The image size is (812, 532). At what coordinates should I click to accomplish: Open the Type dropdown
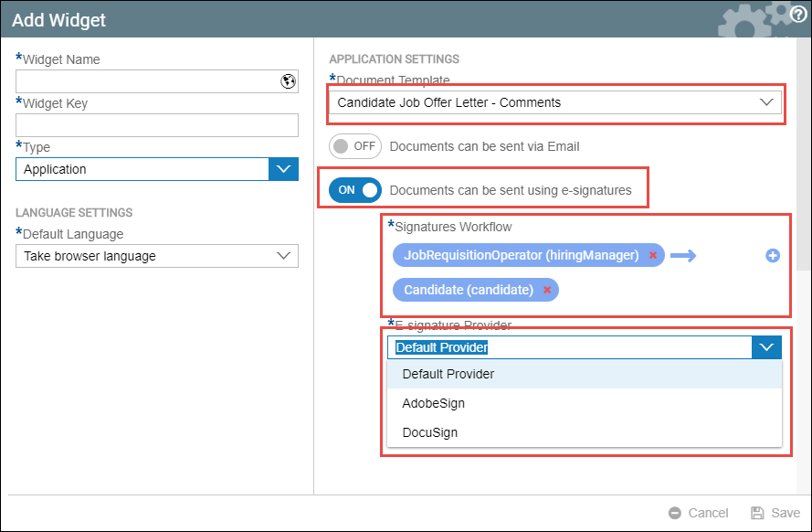pyautogui.click(x=283, y=169)
